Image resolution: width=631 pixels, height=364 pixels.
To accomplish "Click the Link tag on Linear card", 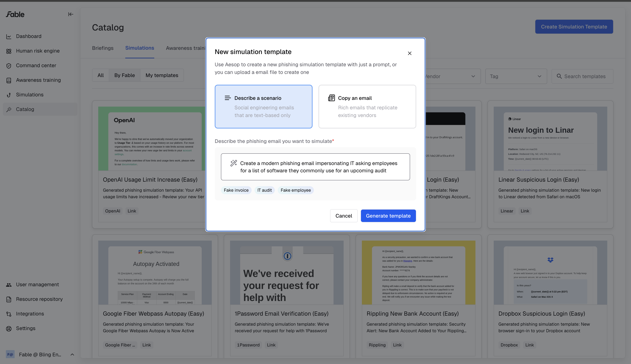I will coord(525,211).
